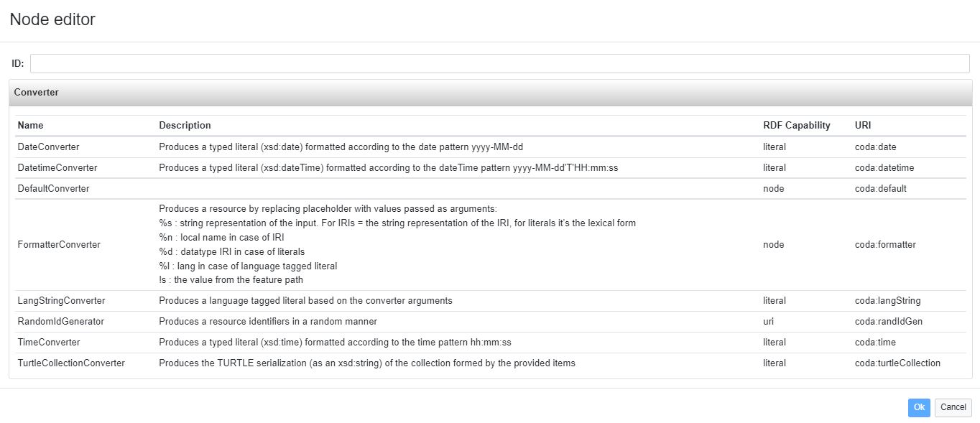Screen dimensions: 980x423
Task: Click the coda:langString URI cell
Action: pos(887,301)
